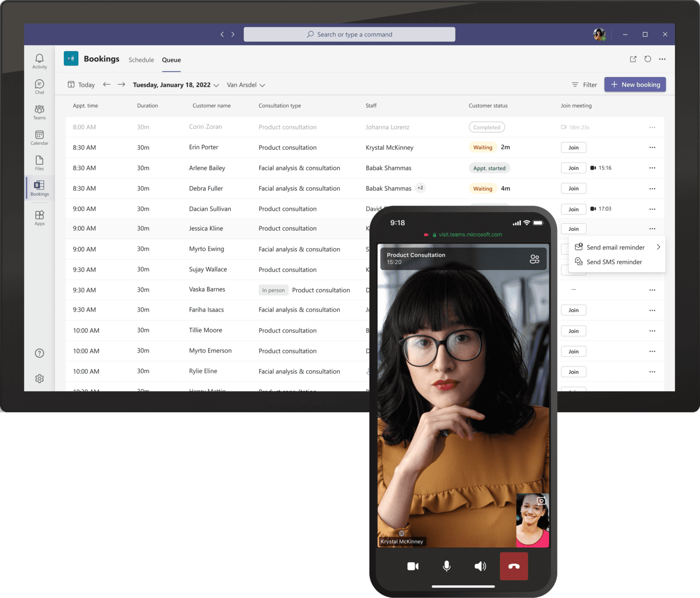Screen dimensions: 700x598
Task: Open Help icon in sidebar
Action: point(40,353)
